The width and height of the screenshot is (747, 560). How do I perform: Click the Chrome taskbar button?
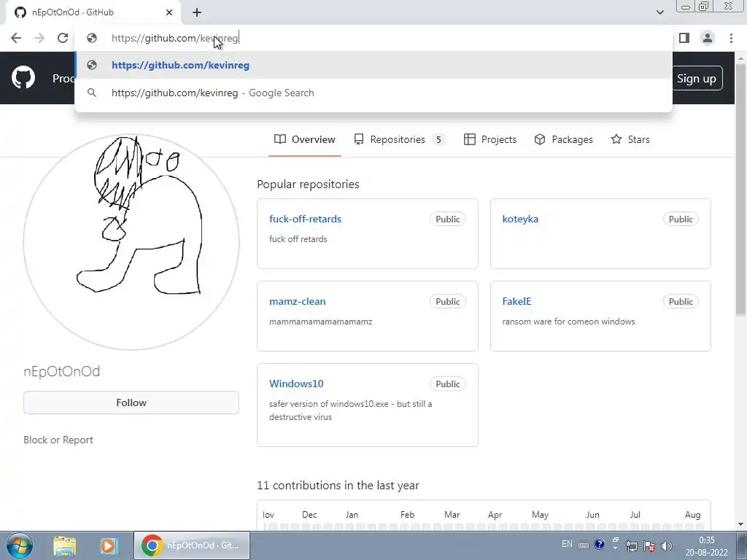coord(192,545)
